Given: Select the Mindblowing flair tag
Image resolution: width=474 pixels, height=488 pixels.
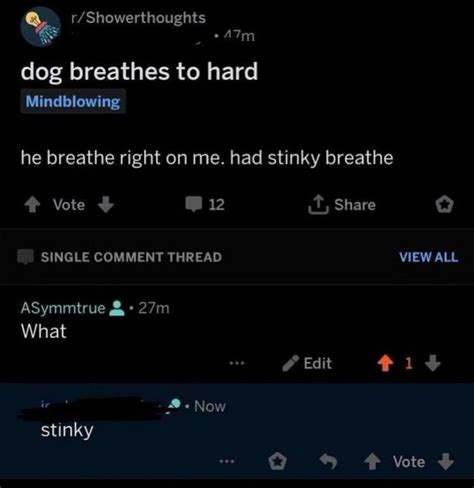Looking at the screenshot, I should [73, 101].
